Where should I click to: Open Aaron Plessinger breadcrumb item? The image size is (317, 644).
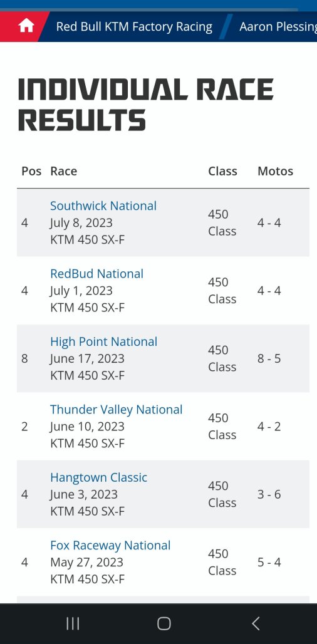coord(278,27)
